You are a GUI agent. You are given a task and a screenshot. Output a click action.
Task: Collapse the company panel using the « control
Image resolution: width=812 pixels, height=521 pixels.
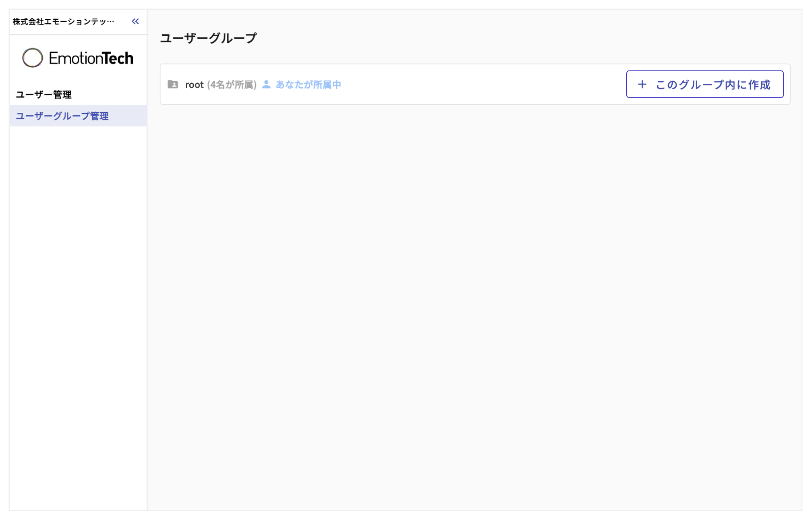point(135,21)
